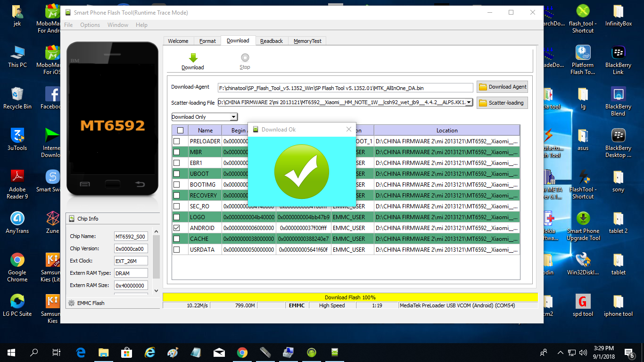The width and height of the screenshot is (644, 362).
Task: Open Smart Phone Upgrade Tool icon
Action: coord(583,226)
